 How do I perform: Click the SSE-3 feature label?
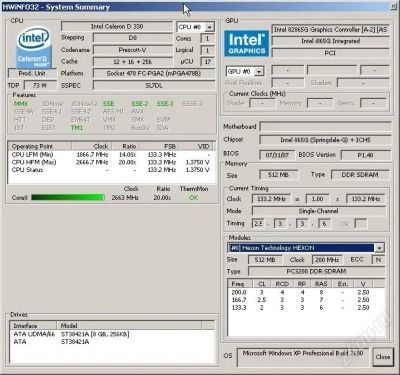pyautogui.click(x=165, y=104)
